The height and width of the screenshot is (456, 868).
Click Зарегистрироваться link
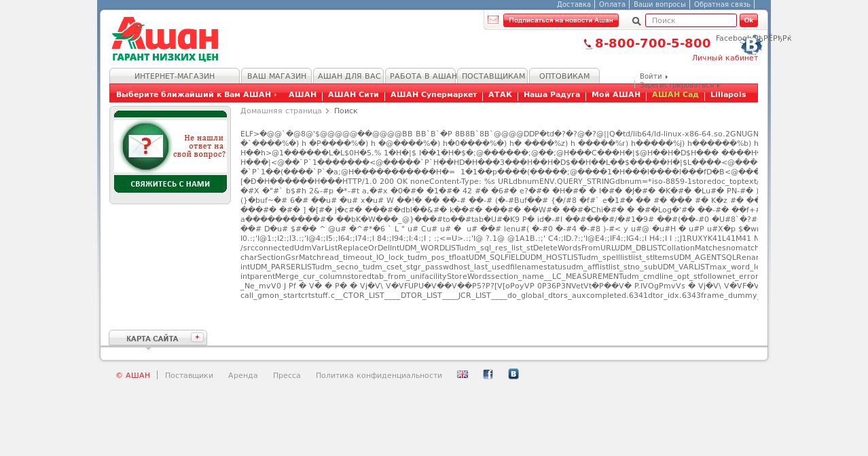[x=676, y=85]
